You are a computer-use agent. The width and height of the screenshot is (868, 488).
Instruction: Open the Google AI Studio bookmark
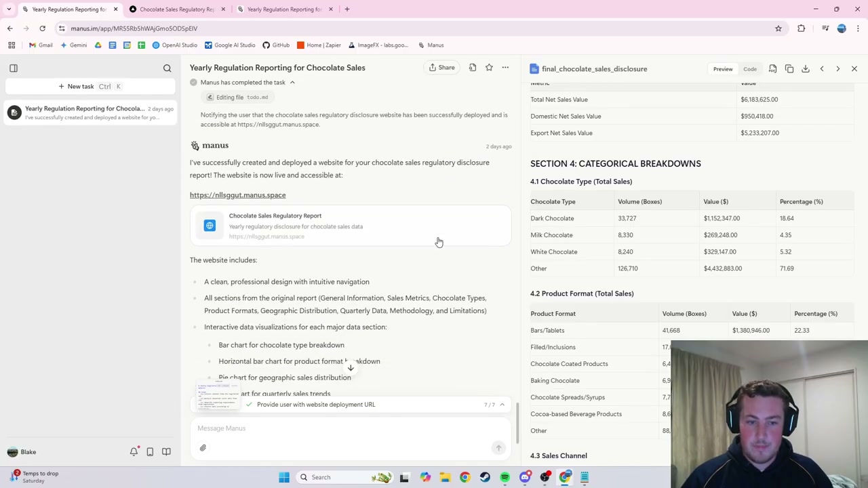click(230, 45)
